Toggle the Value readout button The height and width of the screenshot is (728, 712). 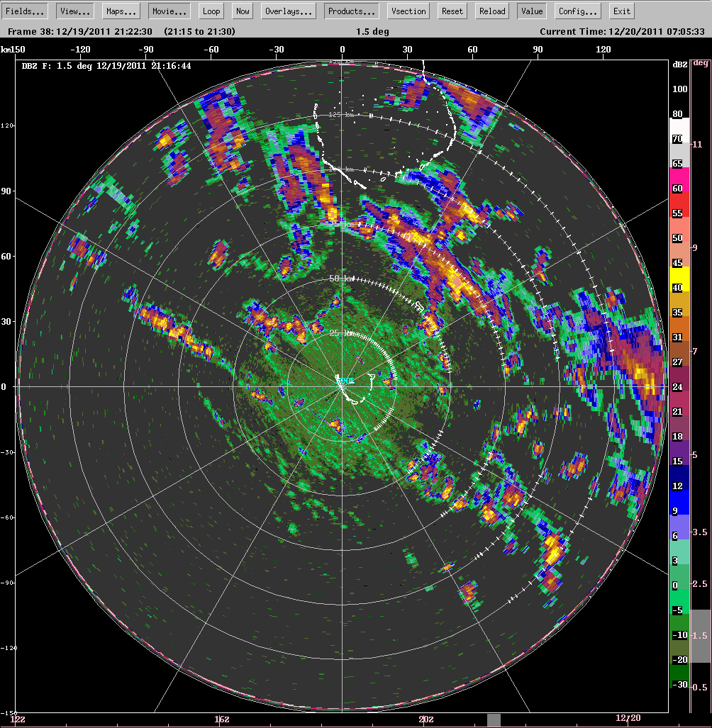coord(531,11)
